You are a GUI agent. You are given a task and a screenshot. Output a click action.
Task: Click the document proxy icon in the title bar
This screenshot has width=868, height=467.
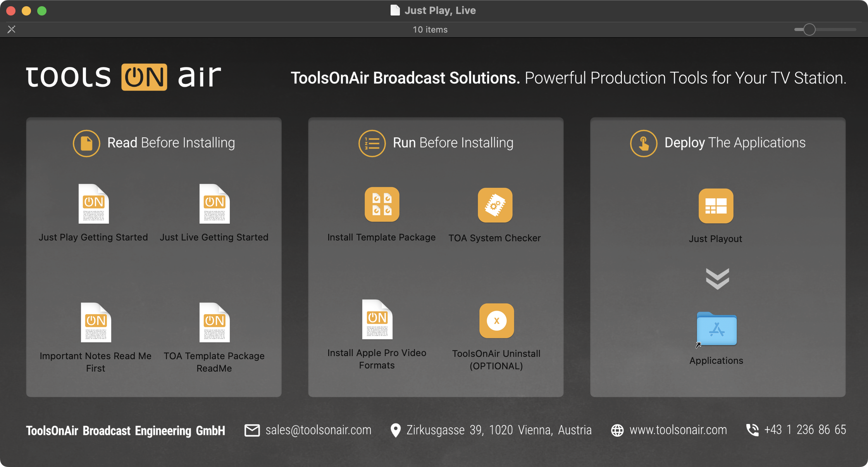395,10
